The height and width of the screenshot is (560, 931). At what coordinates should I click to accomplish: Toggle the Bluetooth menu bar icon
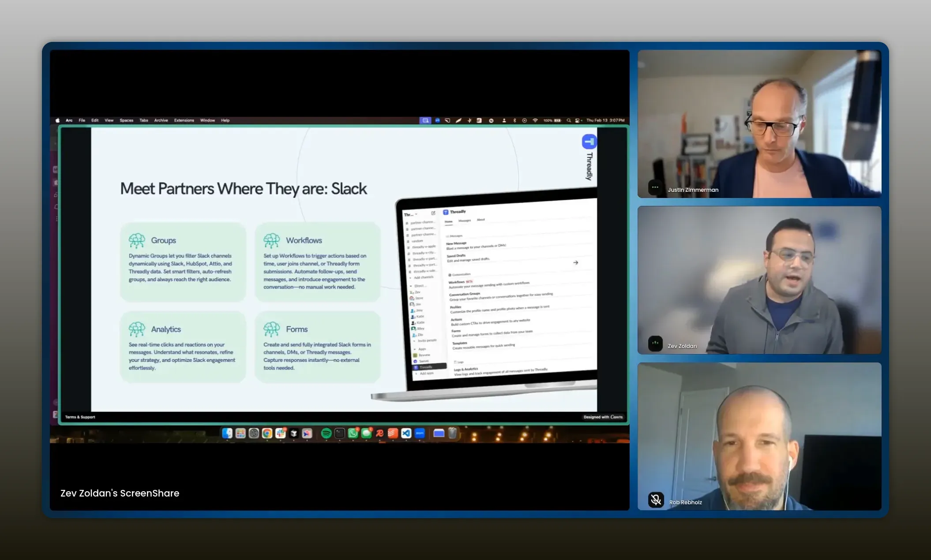[514, 120]
